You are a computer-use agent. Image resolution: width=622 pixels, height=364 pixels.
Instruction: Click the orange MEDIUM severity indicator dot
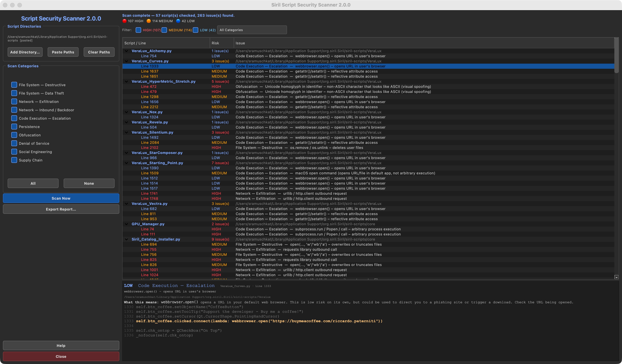pyautogui.click(x=149, y=21)
